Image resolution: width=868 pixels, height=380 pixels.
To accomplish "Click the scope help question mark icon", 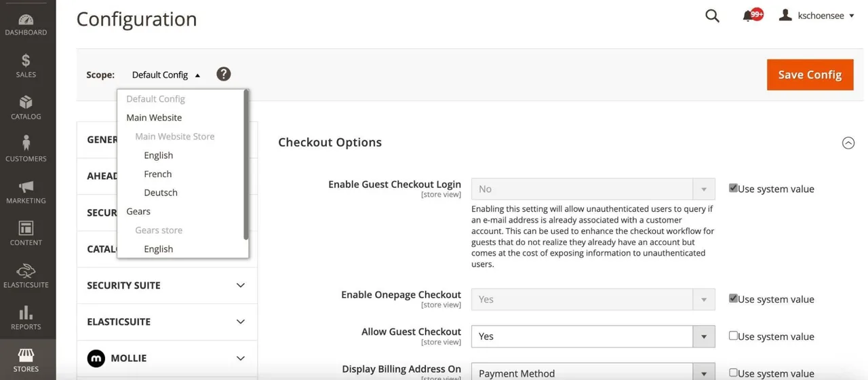I will coord(224,74).
